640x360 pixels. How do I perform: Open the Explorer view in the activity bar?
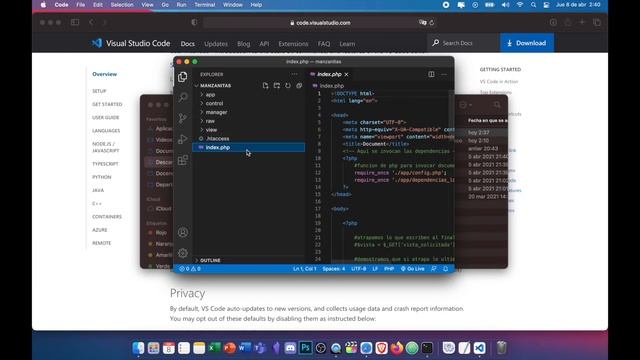[182, 77]
